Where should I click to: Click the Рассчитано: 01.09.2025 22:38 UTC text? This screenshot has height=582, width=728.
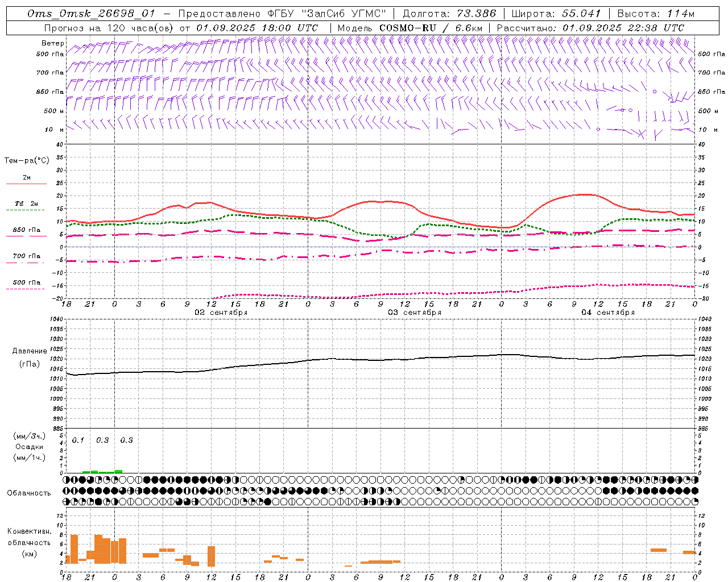coord(590,28)
